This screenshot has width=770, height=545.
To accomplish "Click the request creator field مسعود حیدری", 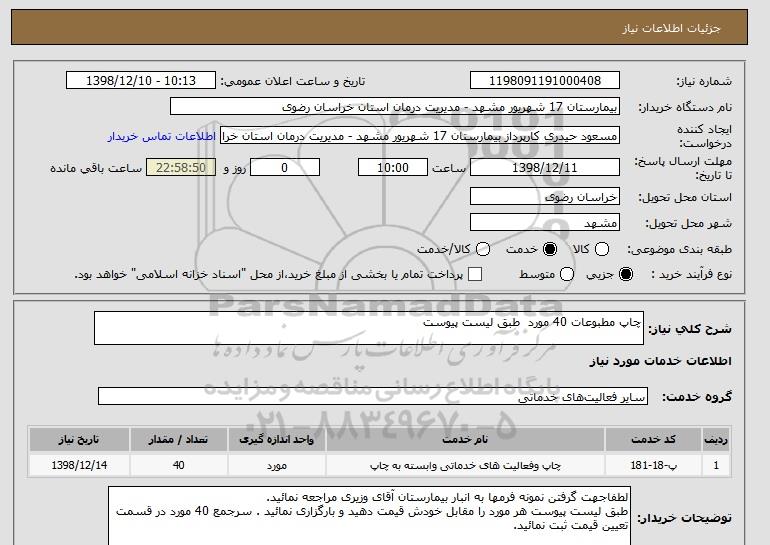I will tap(420, 136).
